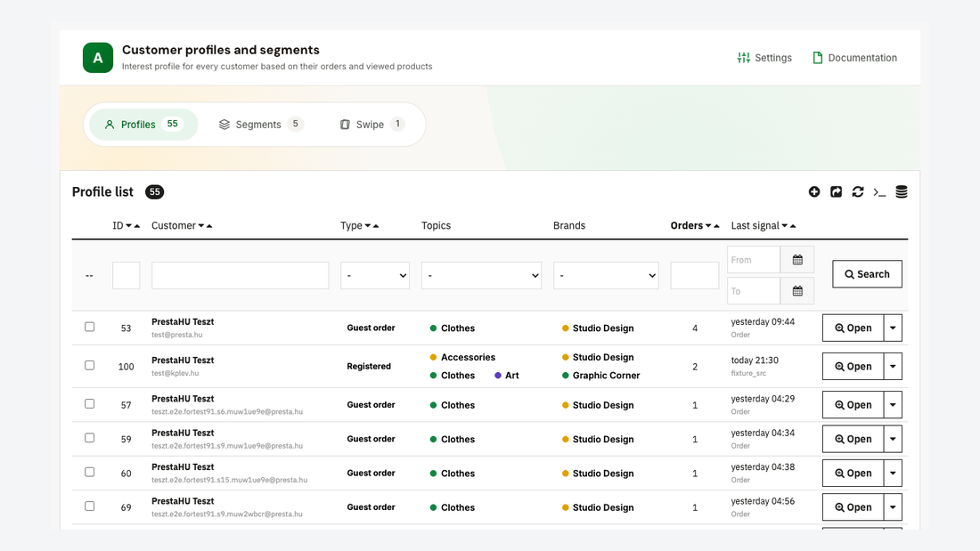
Task: Tick the checkbox for profile 57
Action: pyautogui.click(x=89, y=404)
